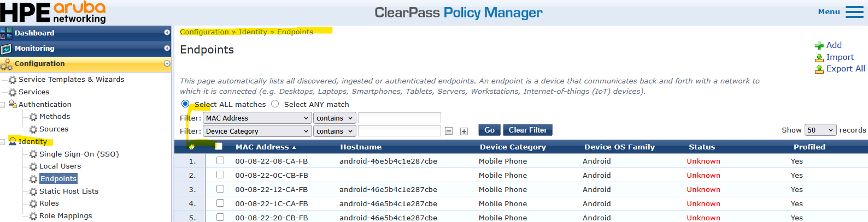The image size is (868, 222).
Task: Click the Export All upload icon
Action: [819, 69]
